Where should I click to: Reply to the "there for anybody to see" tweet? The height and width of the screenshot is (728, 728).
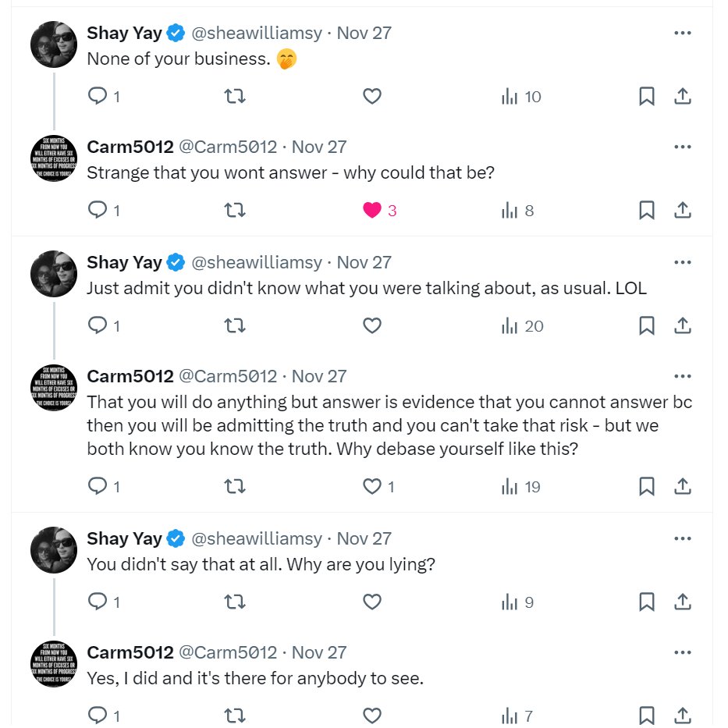98,715
